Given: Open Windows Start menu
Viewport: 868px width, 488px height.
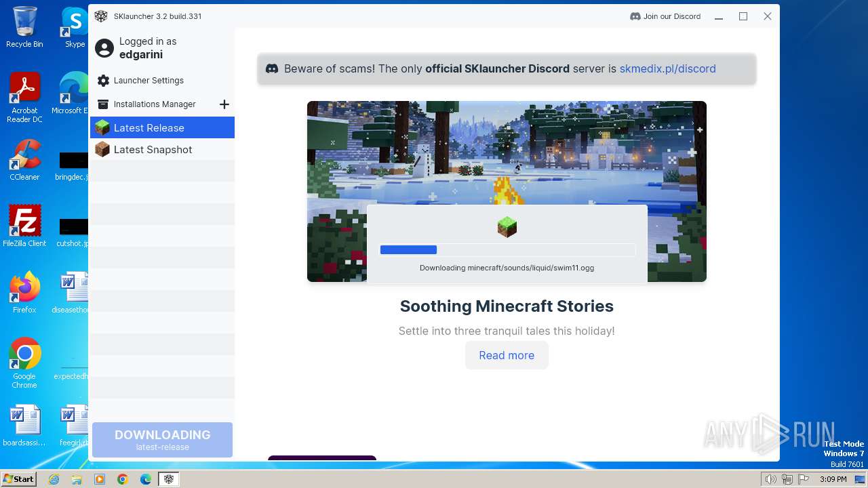Looking at the screenshot, I should coord(19,479).
